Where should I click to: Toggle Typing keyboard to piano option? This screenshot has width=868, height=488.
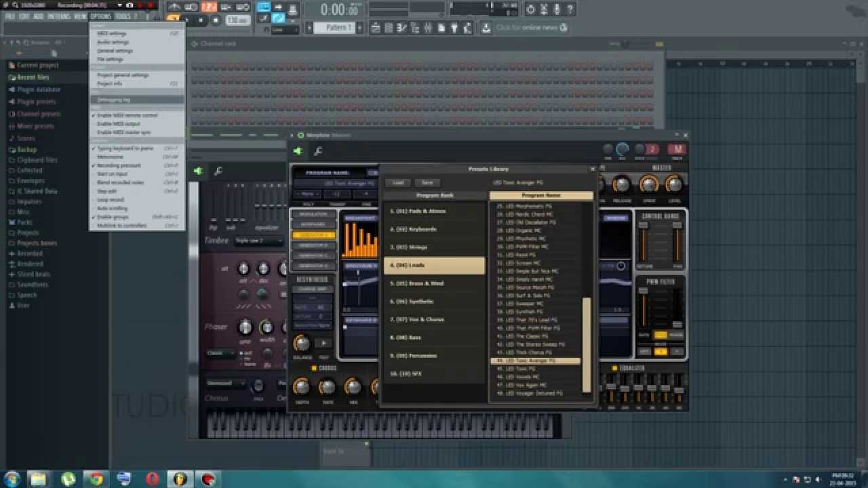click(137, 148)
